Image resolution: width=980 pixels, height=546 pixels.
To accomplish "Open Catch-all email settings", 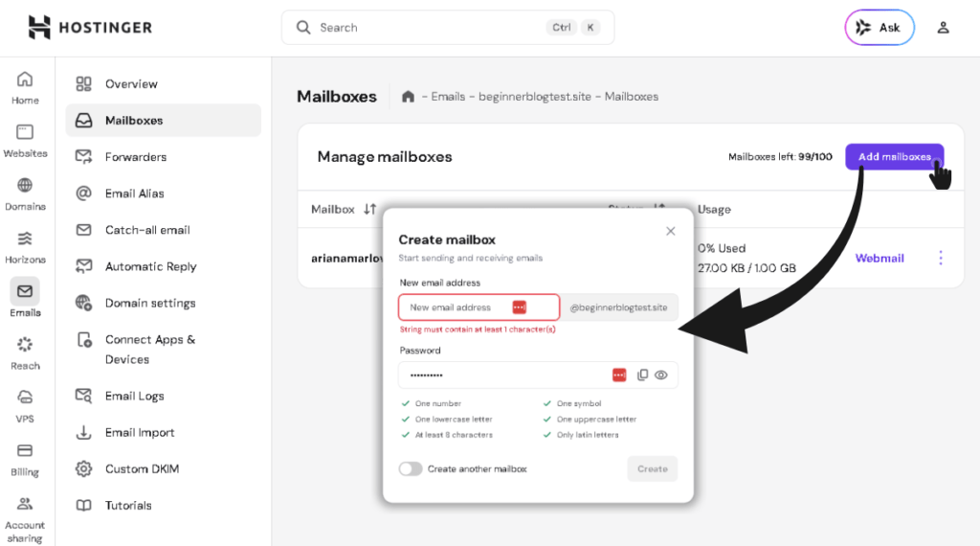I will [164, 230].
